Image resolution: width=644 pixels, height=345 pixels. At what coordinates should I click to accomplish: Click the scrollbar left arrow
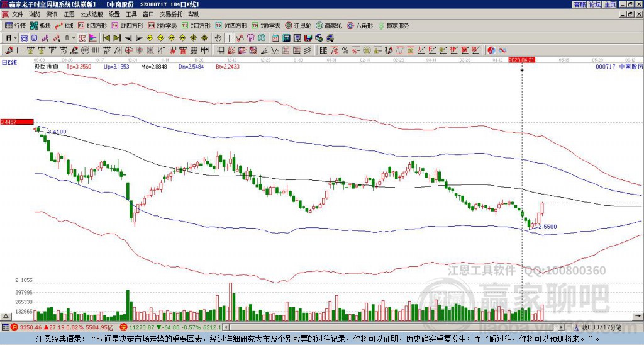tap(226, 327)
